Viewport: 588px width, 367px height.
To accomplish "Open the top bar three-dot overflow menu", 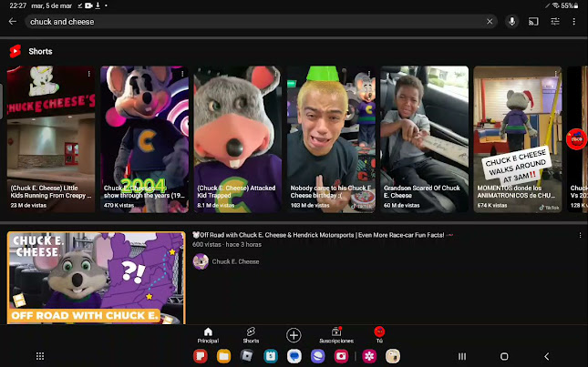I will (x=573, y=21).
